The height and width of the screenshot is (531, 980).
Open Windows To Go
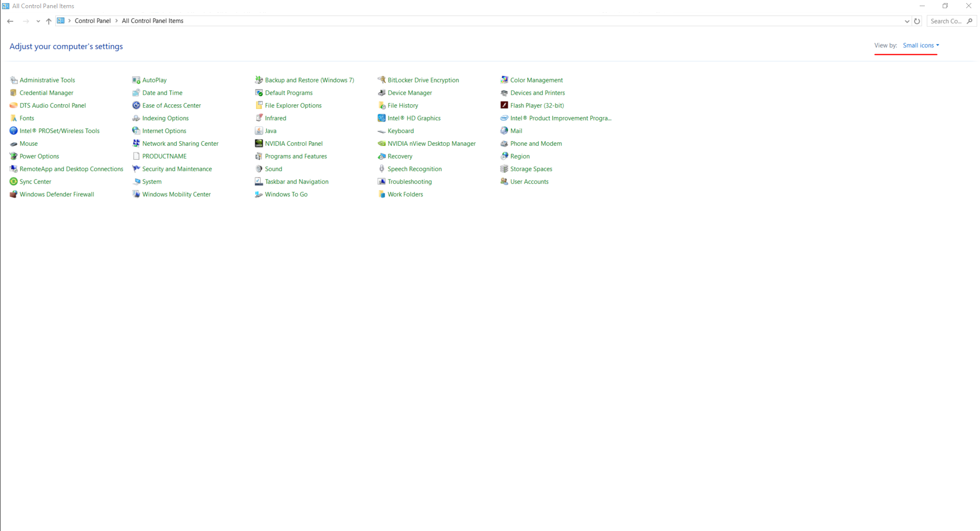pos(286,194)
